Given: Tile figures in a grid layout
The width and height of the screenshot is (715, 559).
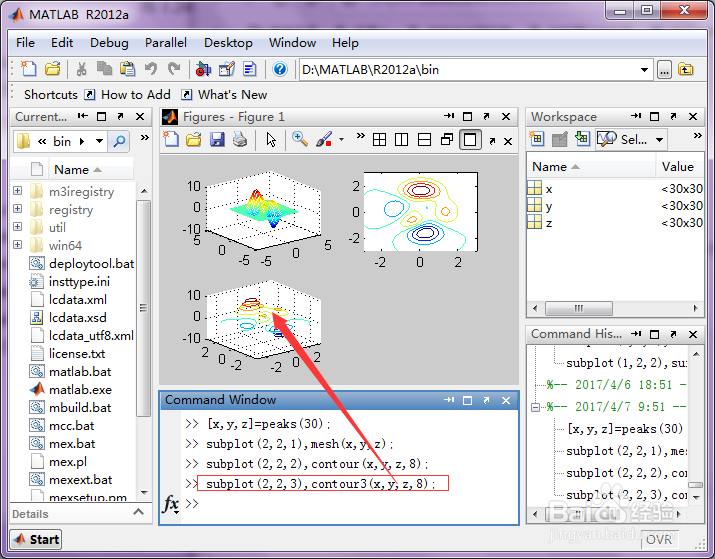Looking at the screenshot, I should click(x=379, y=140).
